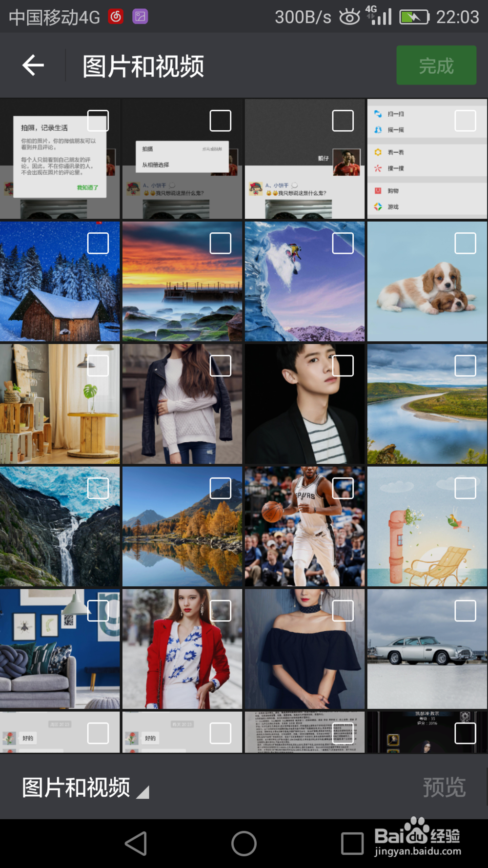The image size is (488, 868).
Task: Tap the green 完成 button
Action: coord(436,65)
